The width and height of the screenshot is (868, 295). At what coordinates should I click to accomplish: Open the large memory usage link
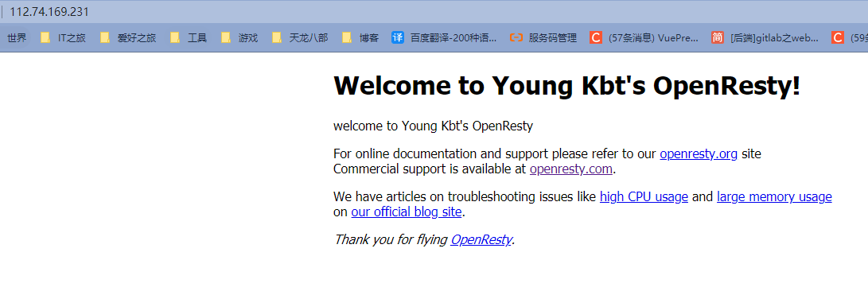click(x=774, y=196)
